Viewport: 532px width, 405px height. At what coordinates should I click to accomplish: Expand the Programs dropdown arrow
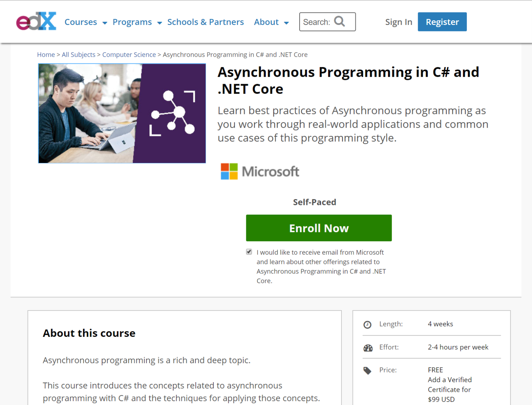click(x=159, y=23)
